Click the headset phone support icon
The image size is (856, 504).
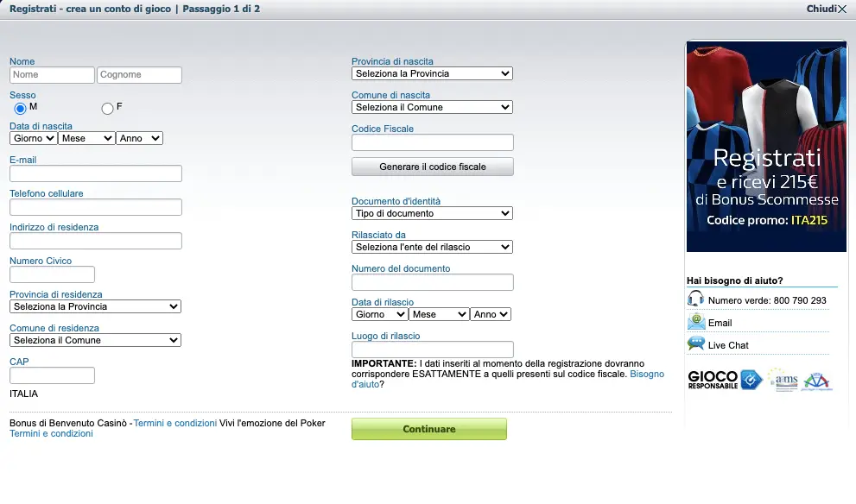coord(695,299)
